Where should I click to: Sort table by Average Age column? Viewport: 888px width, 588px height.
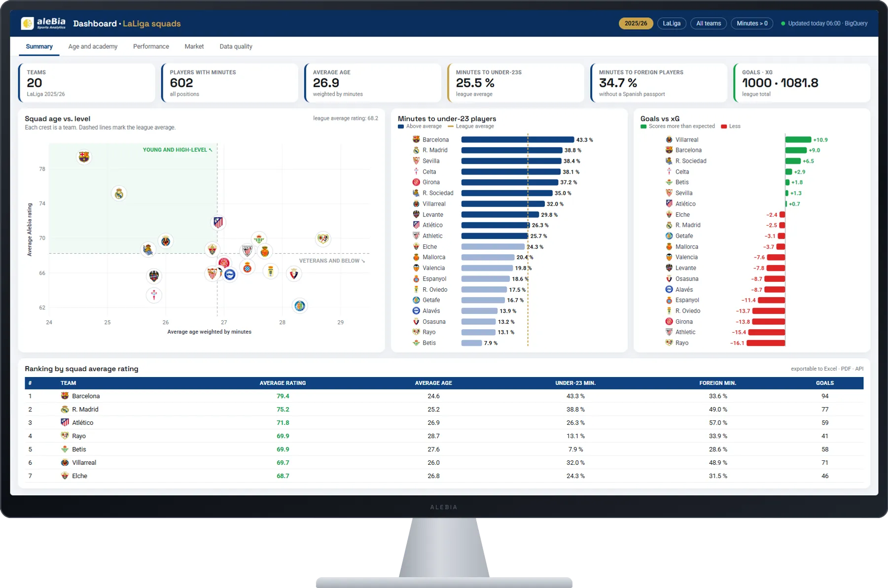point(433,383)
